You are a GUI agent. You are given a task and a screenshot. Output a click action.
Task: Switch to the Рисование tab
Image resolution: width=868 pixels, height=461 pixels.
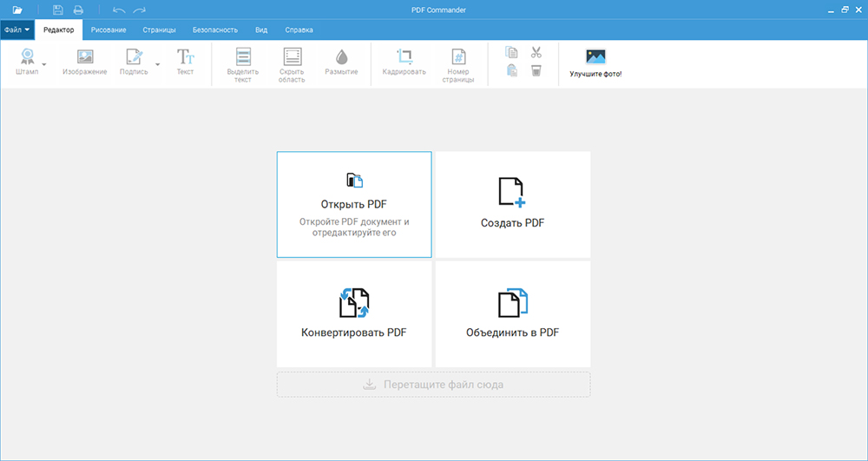tap(108, 30)
